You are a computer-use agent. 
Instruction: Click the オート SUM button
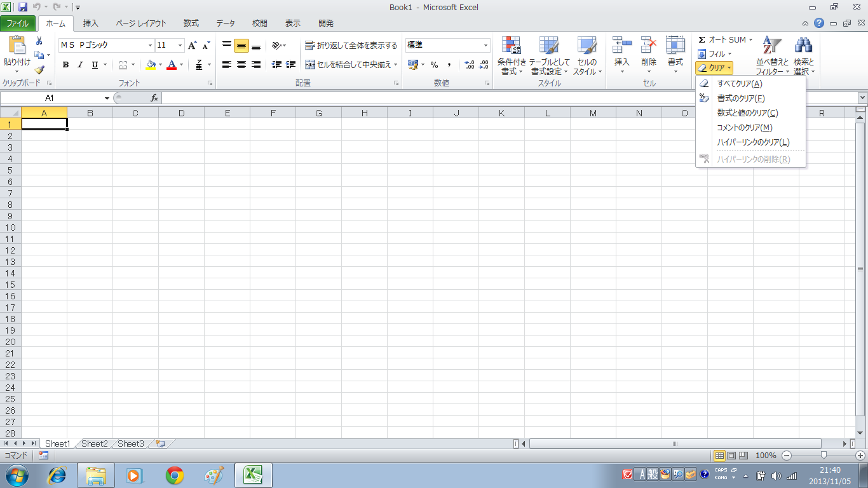(x=722, y=40)
